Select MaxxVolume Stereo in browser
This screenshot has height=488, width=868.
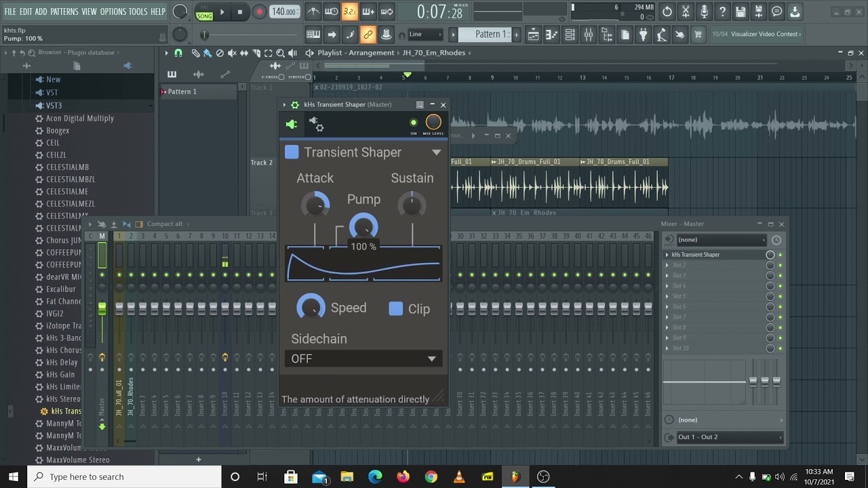point(77,460)
